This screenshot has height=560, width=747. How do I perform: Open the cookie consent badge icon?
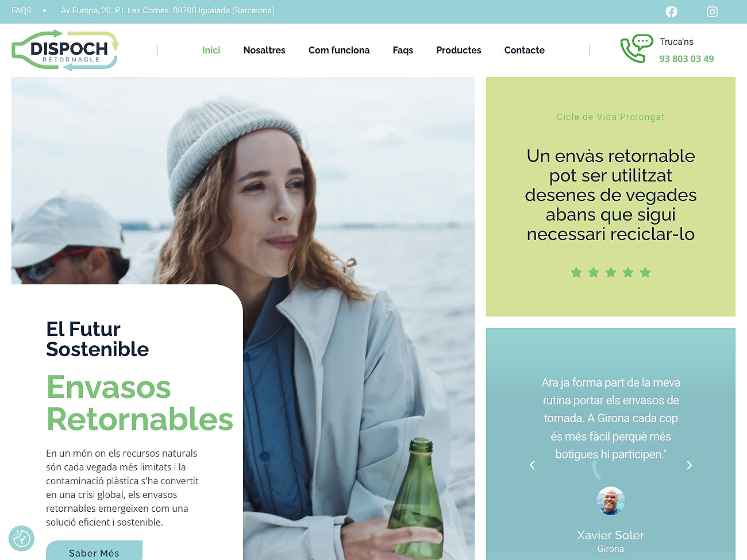22,538
